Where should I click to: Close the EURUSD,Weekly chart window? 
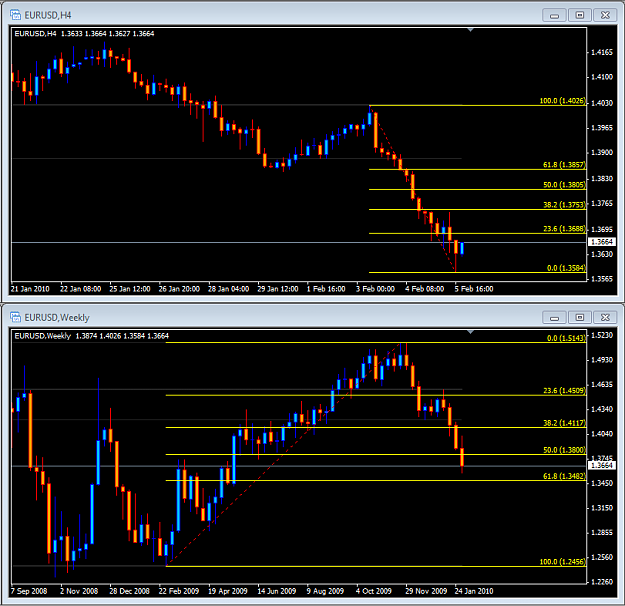tap(605, 317)
